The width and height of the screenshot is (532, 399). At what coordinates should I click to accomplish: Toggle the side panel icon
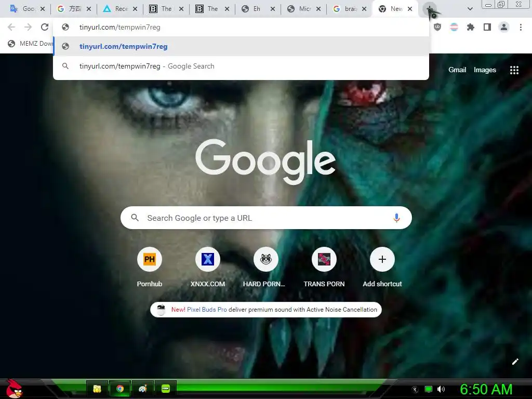487,27
